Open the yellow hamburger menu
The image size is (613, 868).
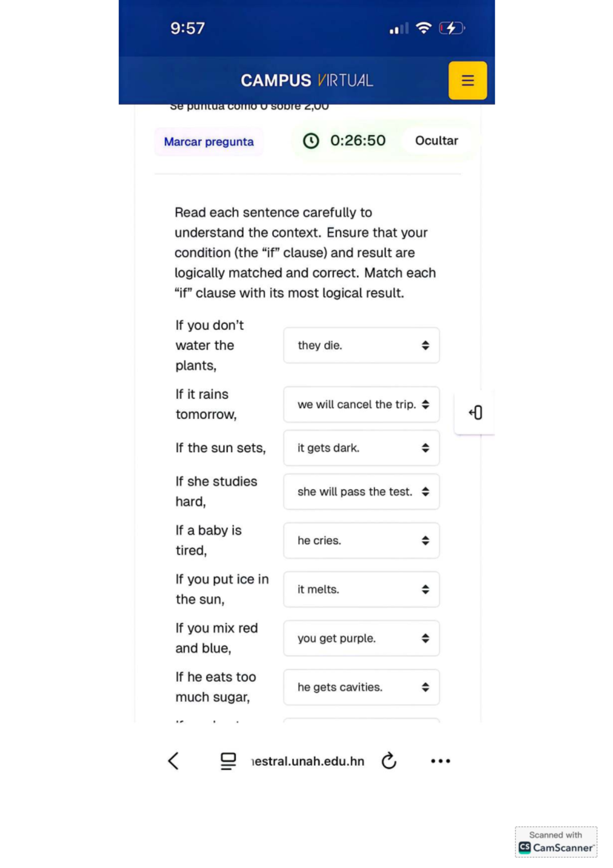[467, 81]
